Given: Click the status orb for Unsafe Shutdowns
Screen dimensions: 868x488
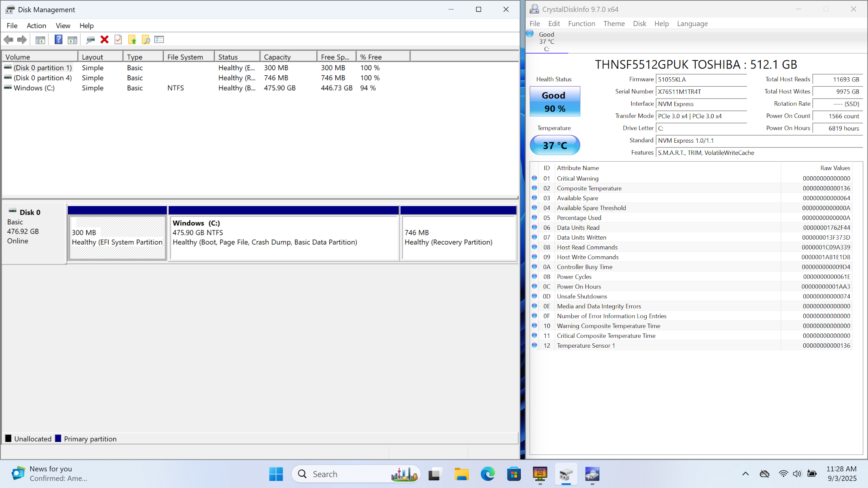Looking at the screenshot, I should pyautogui.click(x=534, y=296).
